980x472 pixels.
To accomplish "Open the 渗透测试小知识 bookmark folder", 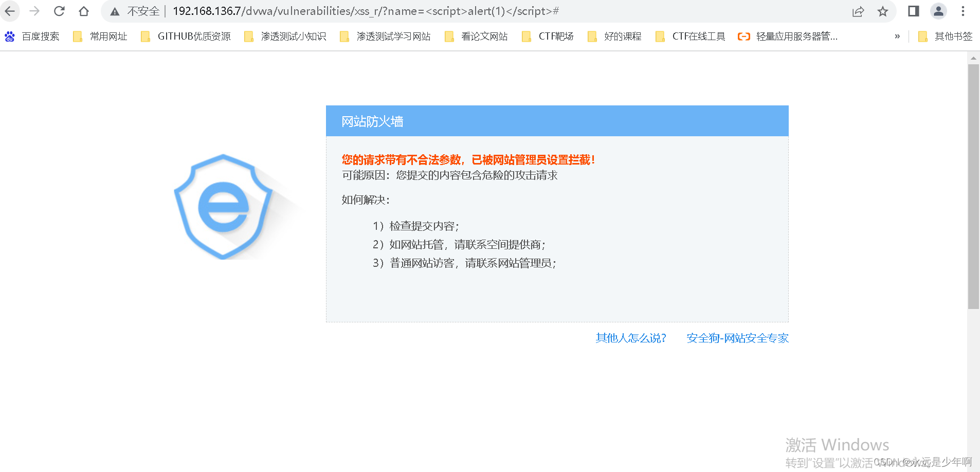I will click(x=285, y=37).
